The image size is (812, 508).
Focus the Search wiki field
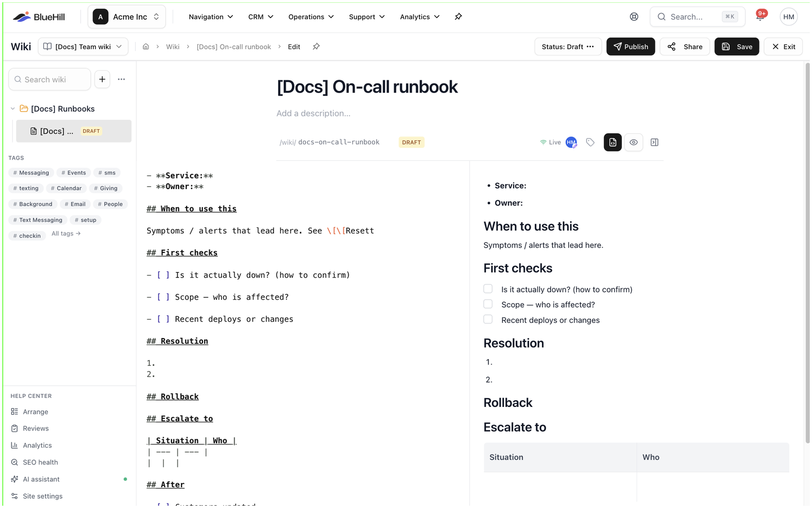click(x=50, y=80)
